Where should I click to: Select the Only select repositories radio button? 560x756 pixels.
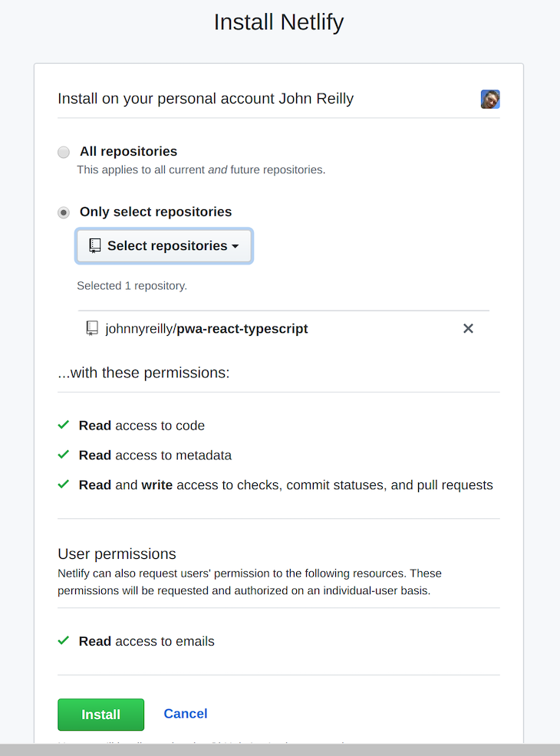63,212
